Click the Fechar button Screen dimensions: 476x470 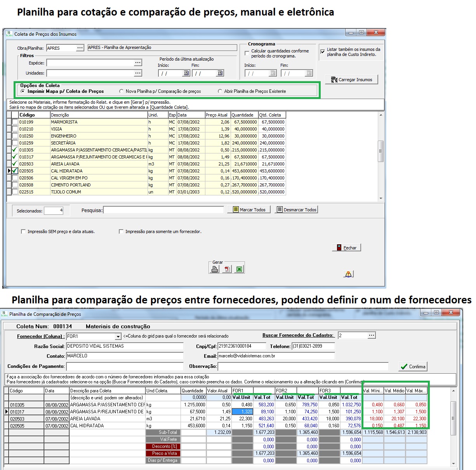[x=346, y=248]
